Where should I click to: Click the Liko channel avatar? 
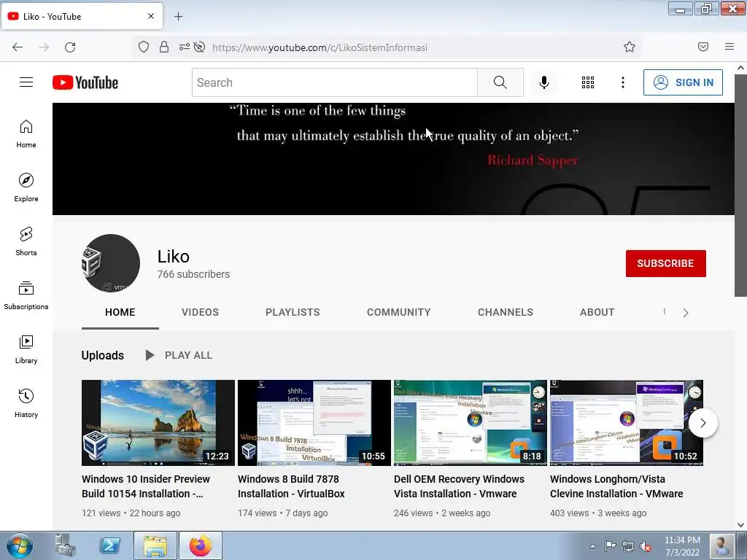pyautogui.click(x=111, y=262)
